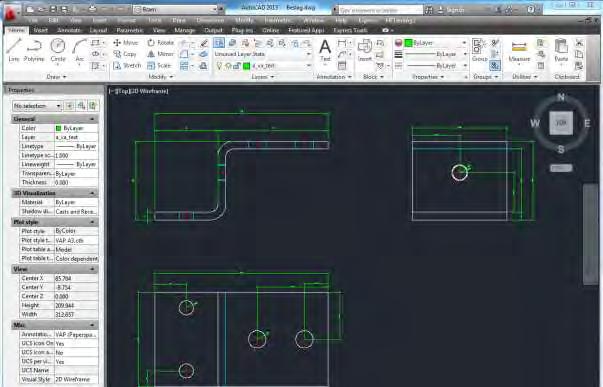Activate the Rotate command

click(161, 43)
